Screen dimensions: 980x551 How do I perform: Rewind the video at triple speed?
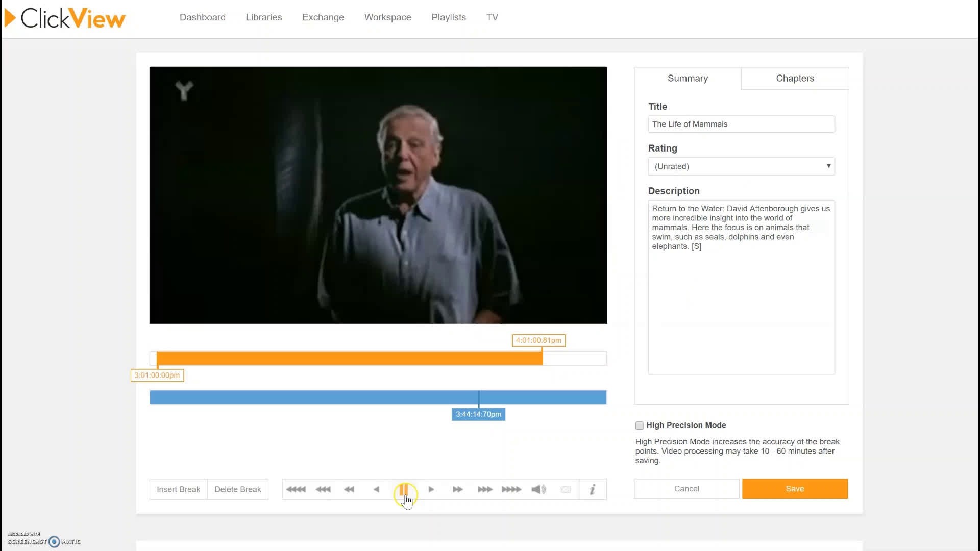coord(323,489)
